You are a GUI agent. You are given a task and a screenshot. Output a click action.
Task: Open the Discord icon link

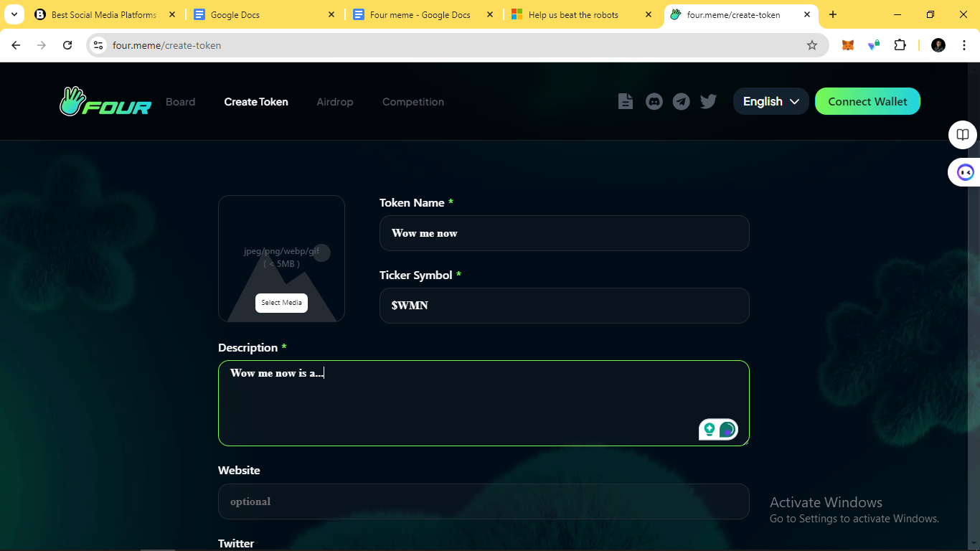tap(654, 101)
